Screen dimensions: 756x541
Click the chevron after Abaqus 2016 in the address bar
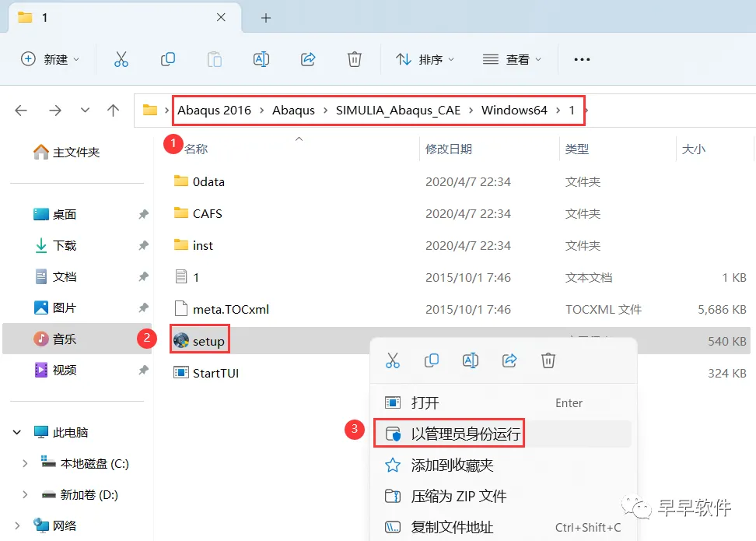tap(262, 111)
